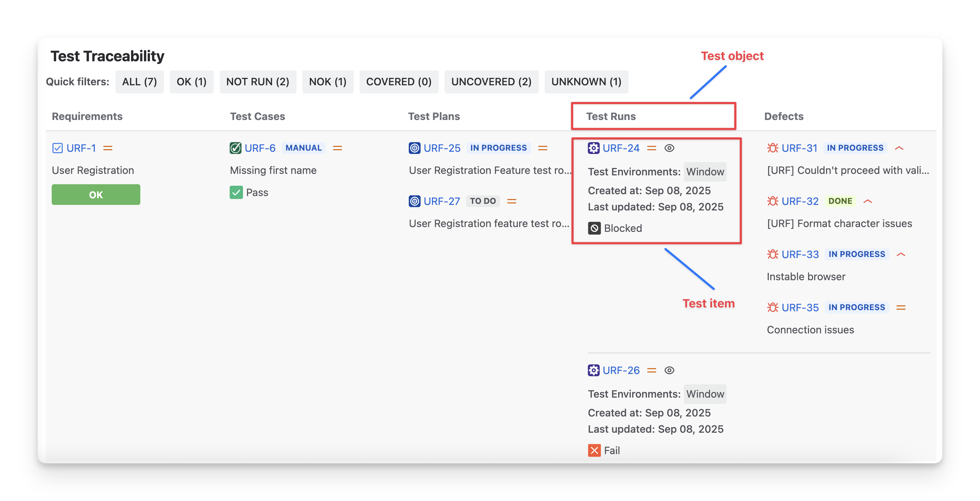980x501 pixels.
Task: Click the URF-6 test case icon
Action: (236, 148)
